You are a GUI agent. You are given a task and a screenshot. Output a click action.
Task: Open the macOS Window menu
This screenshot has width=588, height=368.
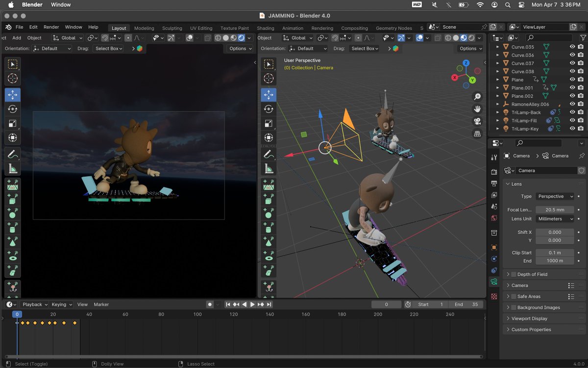point(61,4)
